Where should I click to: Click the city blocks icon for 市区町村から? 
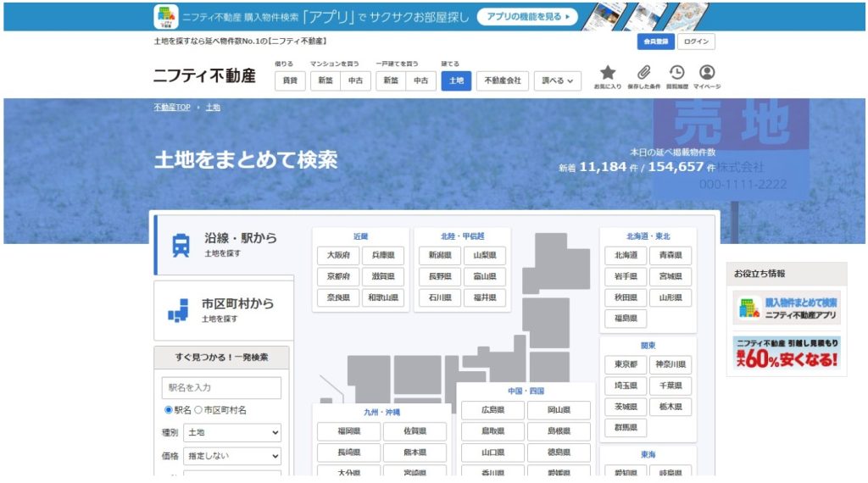point(178,310)
